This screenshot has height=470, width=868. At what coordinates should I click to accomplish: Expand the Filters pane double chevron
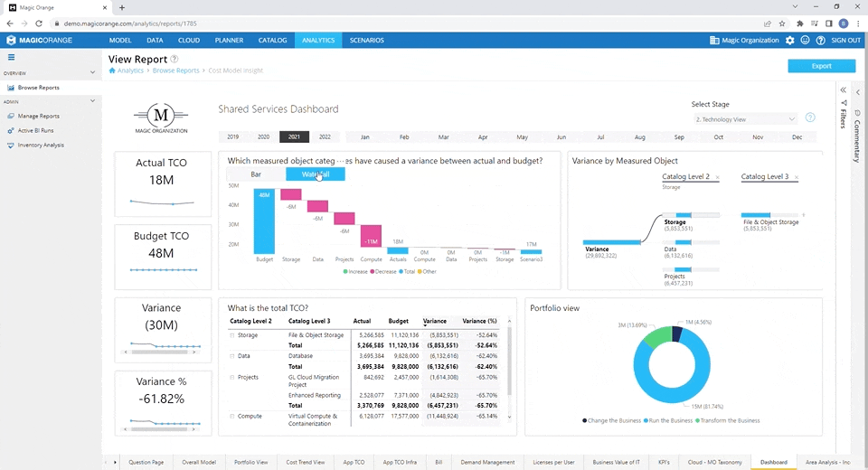(843, 90)
